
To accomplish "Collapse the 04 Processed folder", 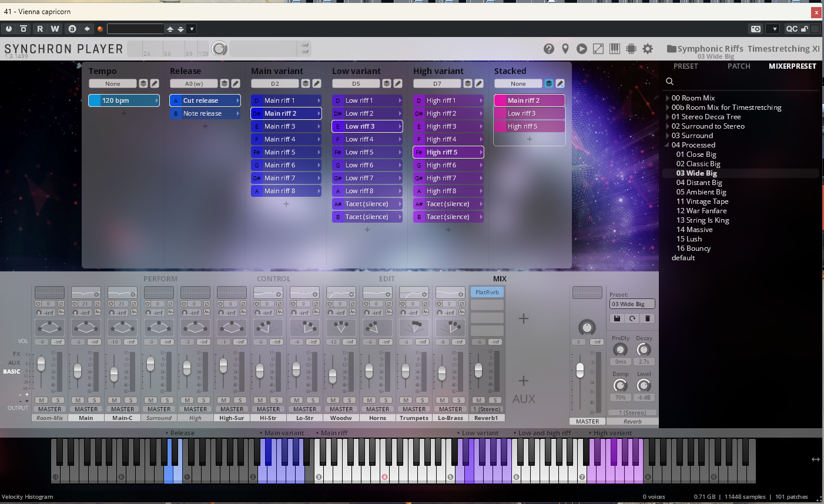I will [x=668, y=145].
